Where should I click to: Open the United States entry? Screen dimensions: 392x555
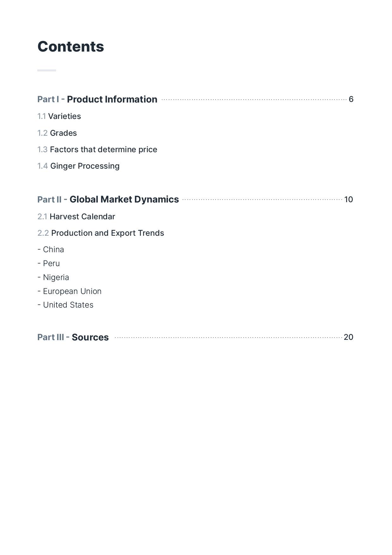click(65, 305)
